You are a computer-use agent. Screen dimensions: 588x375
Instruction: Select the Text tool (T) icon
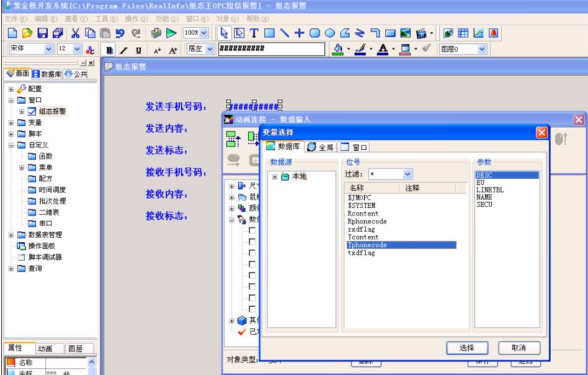click(x=253, y=33)
